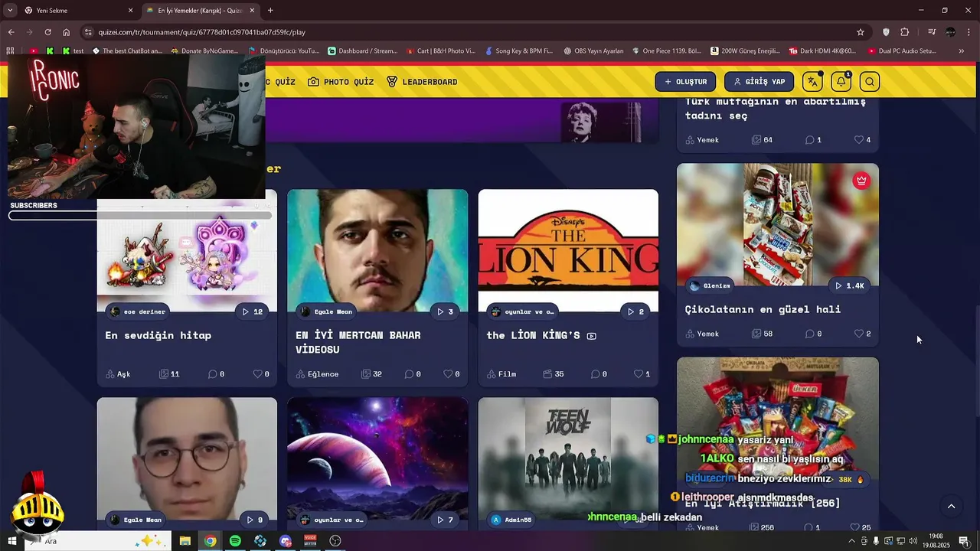This screenshot has height=551, width=980.
Task: Select the Film category tag
Action: coord(501,374)
